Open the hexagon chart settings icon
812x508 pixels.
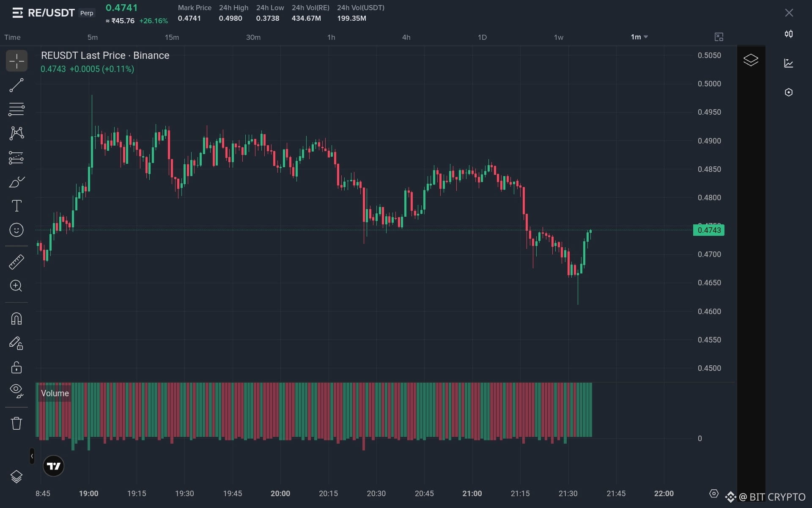tap(789, 92)
